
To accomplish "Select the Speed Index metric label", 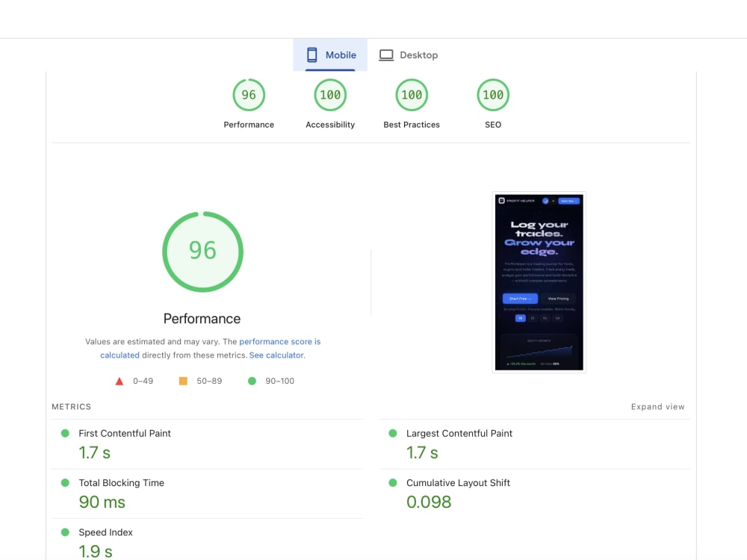I will pos(105,532).
